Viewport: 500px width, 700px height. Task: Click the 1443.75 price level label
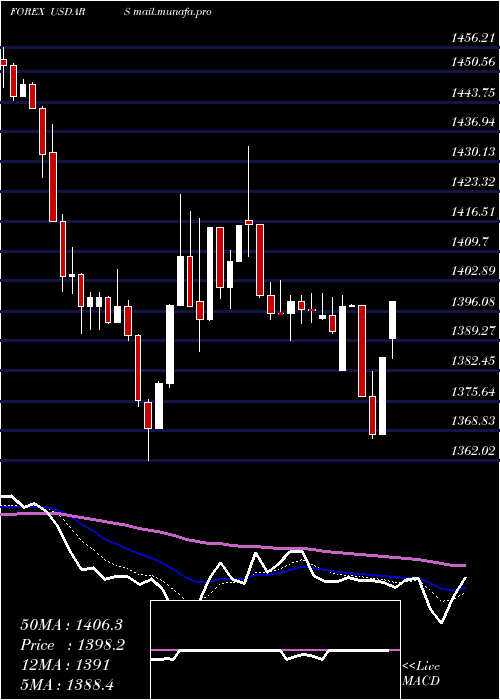(473, 92)
